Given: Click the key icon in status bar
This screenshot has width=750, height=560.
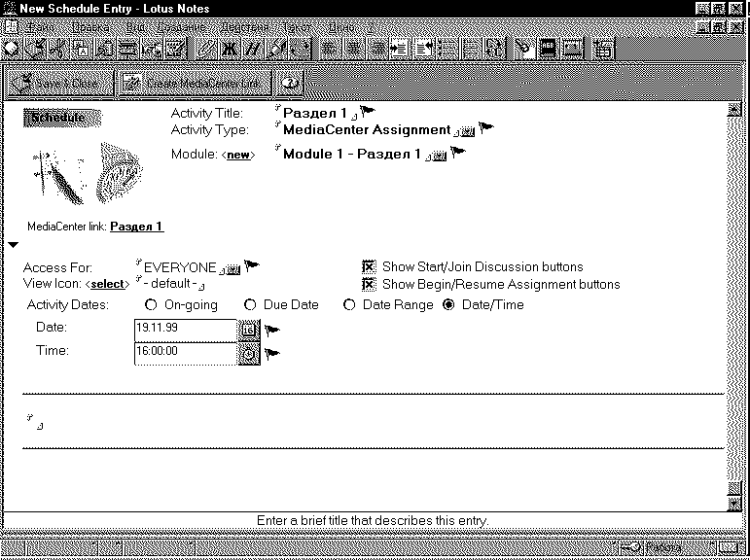Looking at the screenshot, I should [630, 547].
